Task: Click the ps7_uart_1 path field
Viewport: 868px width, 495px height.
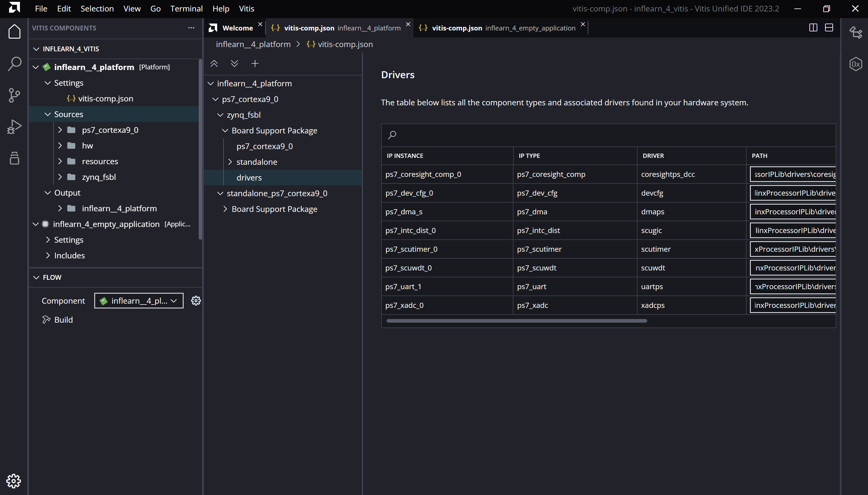Action: [x=793, y=286]
